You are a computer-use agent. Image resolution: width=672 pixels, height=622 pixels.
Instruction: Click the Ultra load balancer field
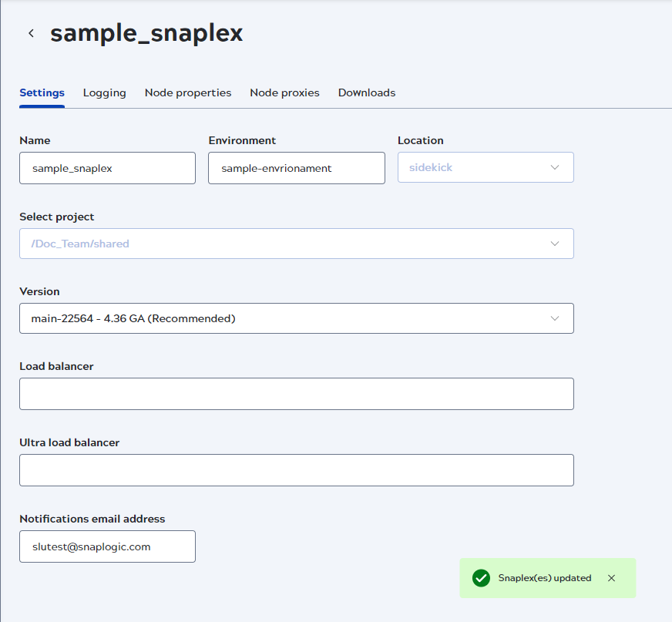pyautogui.click(x=296, y=469)
